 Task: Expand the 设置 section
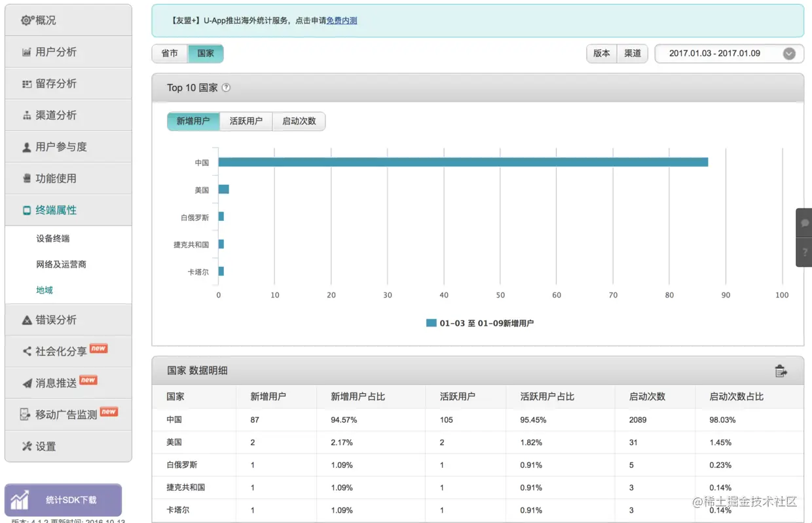tap(68, 446)
